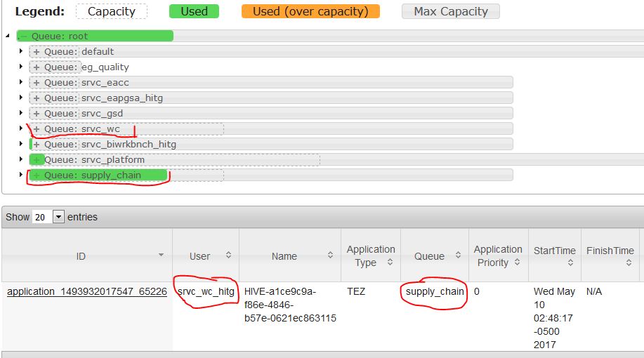Click plus icon on Queue: srvc_eapgsa_hitg
The height and width of the screenshot is (358, 644).
[37, 98]
